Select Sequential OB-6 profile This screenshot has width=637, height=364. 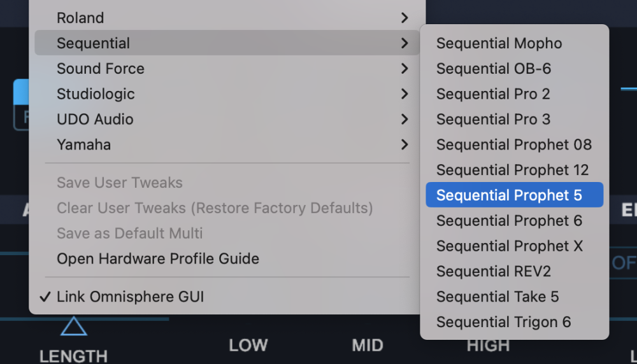pos(493,69)
